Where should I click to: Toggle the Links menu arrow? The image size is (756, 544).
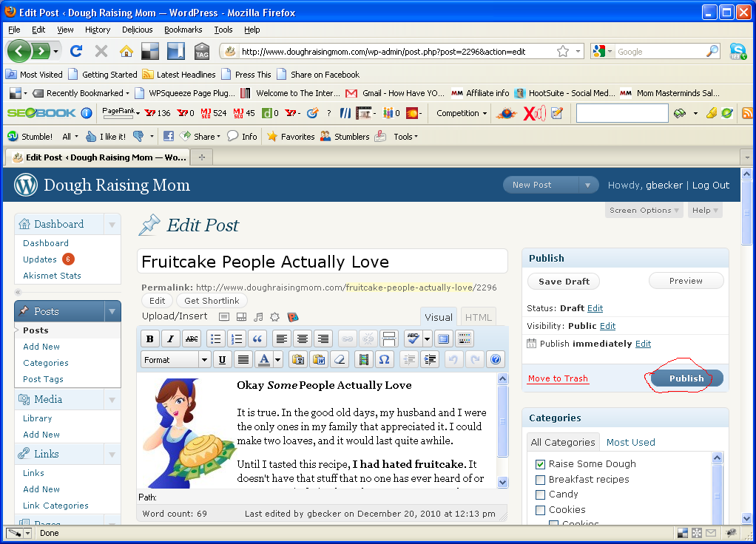[112, 454]
